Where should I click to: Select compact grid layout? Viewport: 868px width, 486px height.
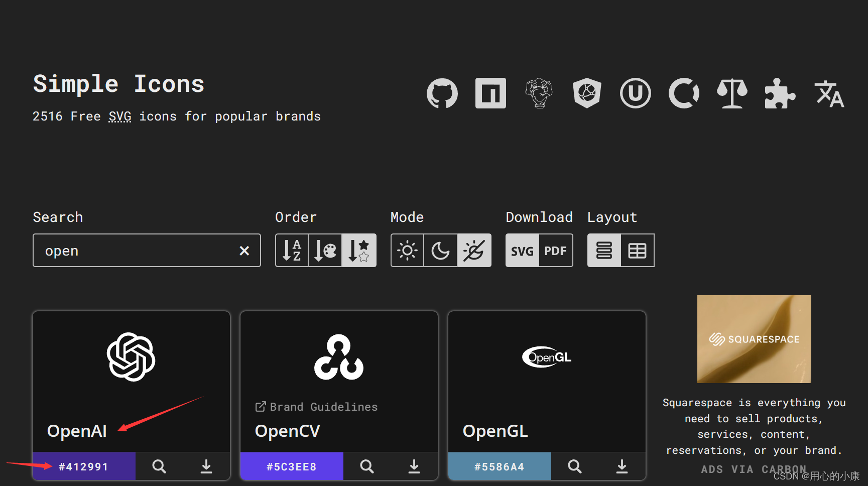tap(638, 250)
